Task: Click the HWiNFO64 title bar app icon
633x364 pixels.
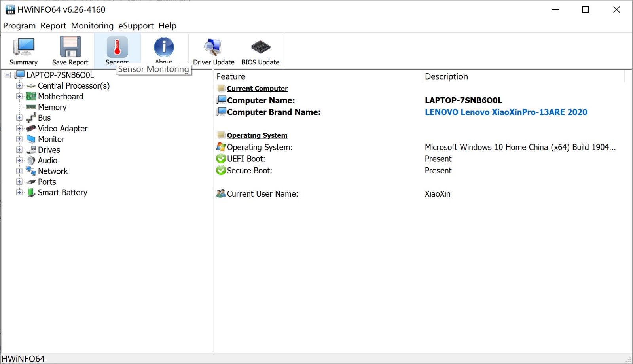Action: click(10, 9)
